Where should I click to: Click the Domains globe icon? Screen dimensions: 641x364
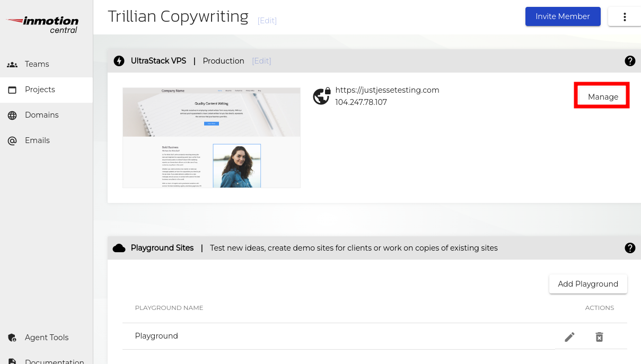pyautogui.click(x=12, y=115)
